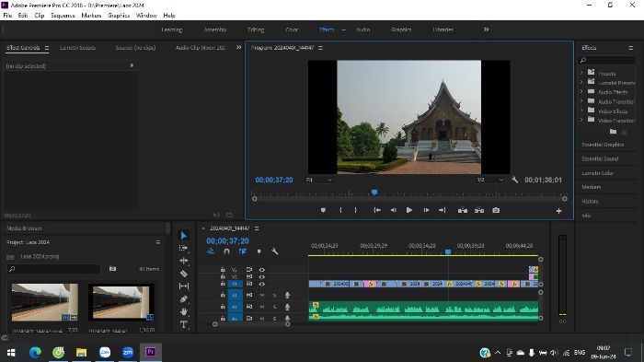Step forward one frame
The image size is (644, 362).
point(426,210)
